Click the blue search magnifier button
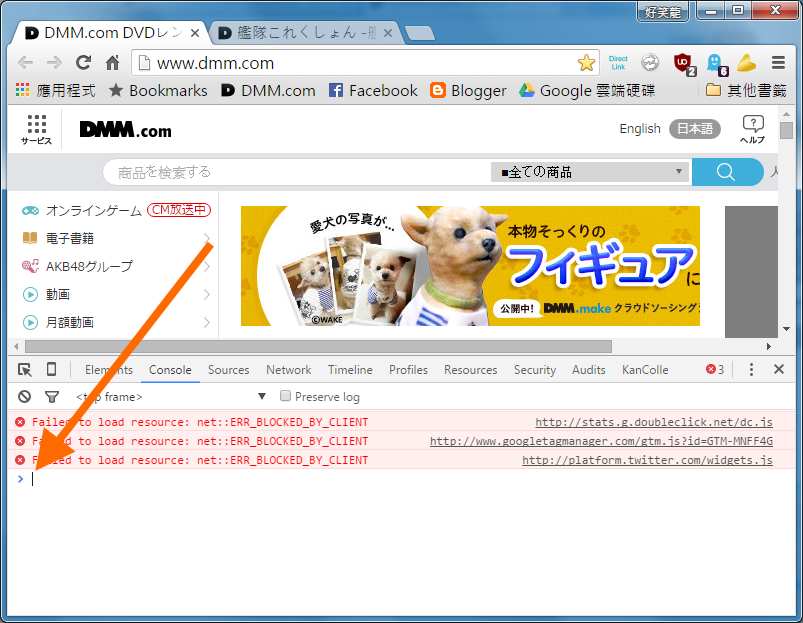Screen dimensions: 803x623 coord(727,172)
